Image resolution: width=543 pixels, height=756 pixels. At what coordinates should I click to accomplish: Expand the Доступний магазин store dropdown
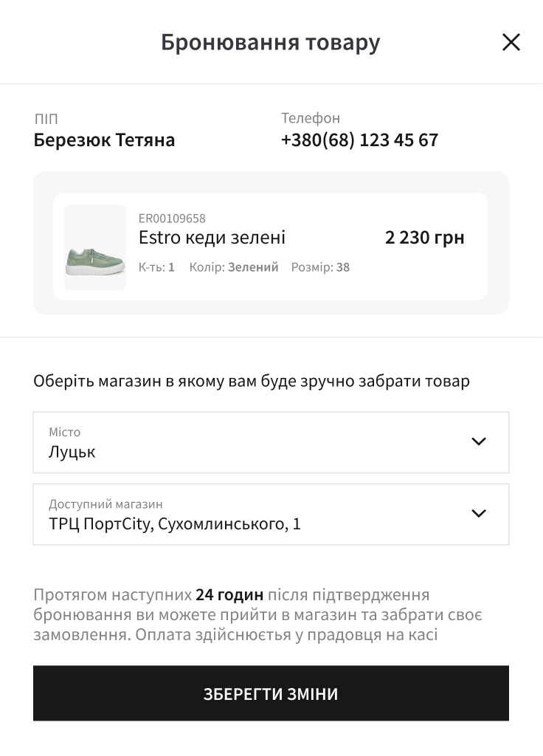[x=271, y=515]
